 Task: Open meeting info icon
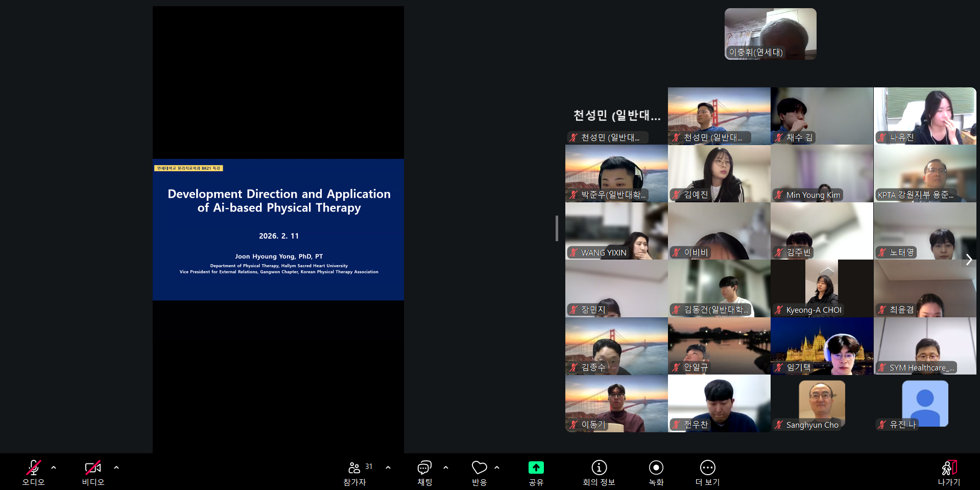tap(599, 468)
